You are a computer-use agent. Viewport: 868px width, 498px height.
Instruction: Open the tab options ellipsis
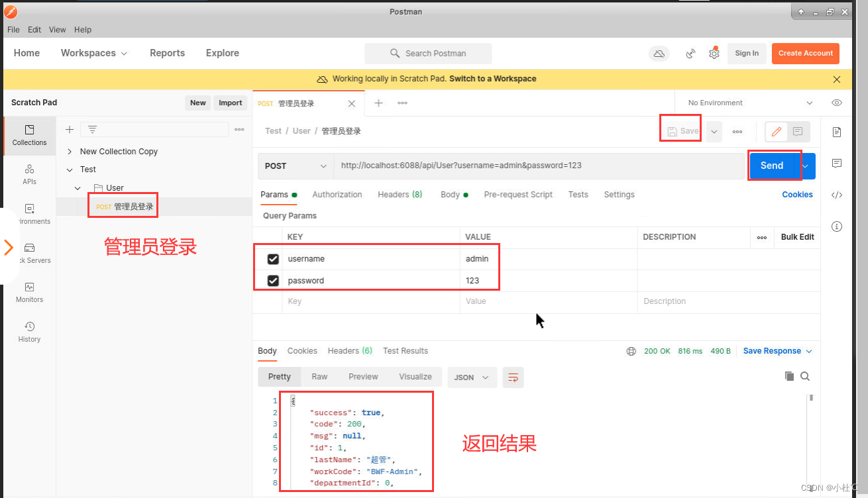pos(402,103)
